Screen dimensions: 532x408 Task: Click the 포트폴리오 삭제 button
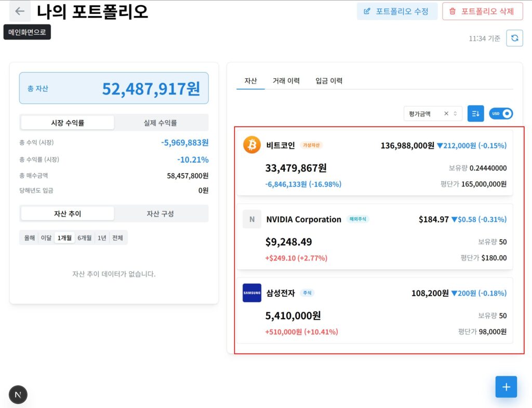[482, 11]
